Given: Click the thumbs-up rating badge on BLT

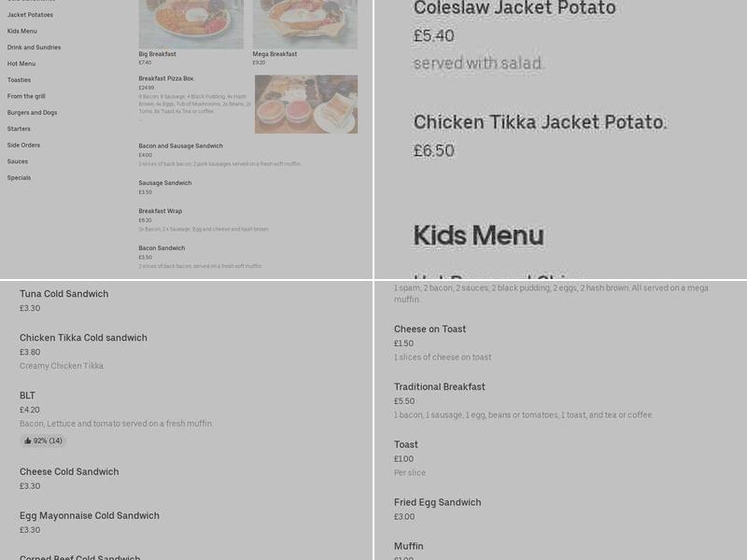Looking at the screenshot, I should pos(43,441).
